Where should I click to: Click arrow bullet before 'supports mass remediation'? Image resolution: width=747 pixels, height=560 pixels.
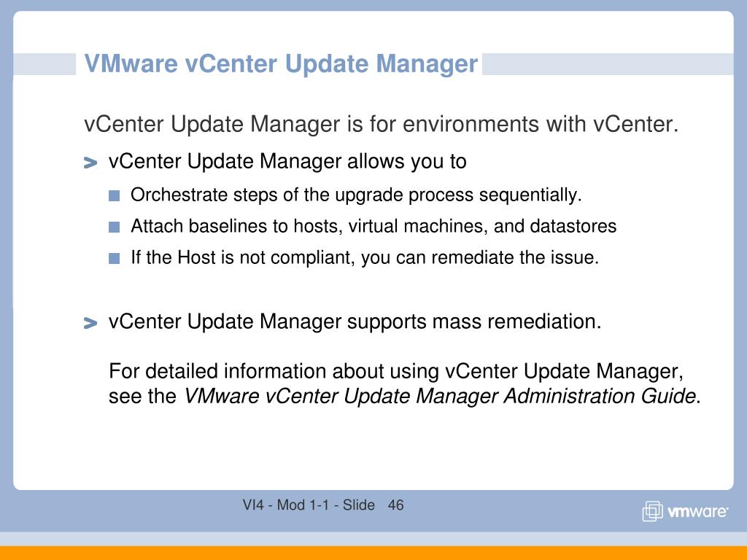tap(90, 323)
